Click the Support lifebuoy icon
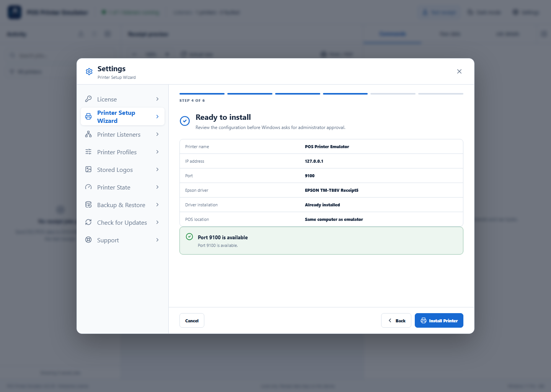The height and width of the screenshot is (392, 551). [88, 240]
